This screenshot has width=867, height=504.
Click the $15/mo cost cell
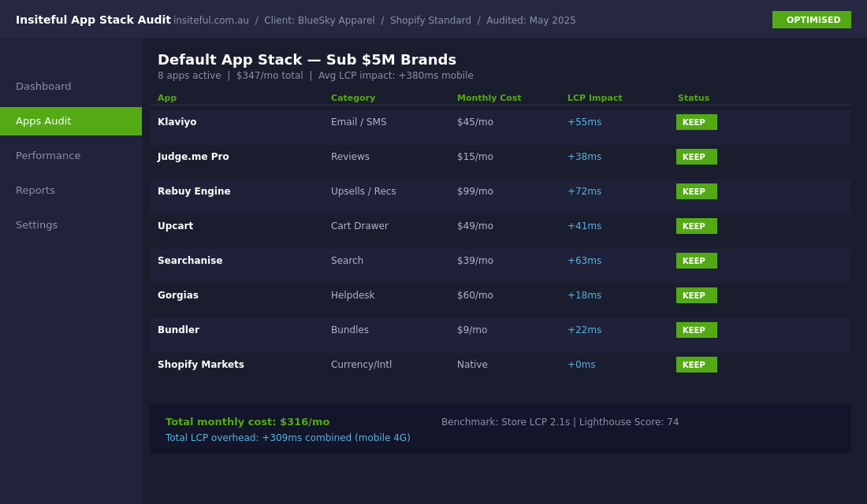point(475,157)
